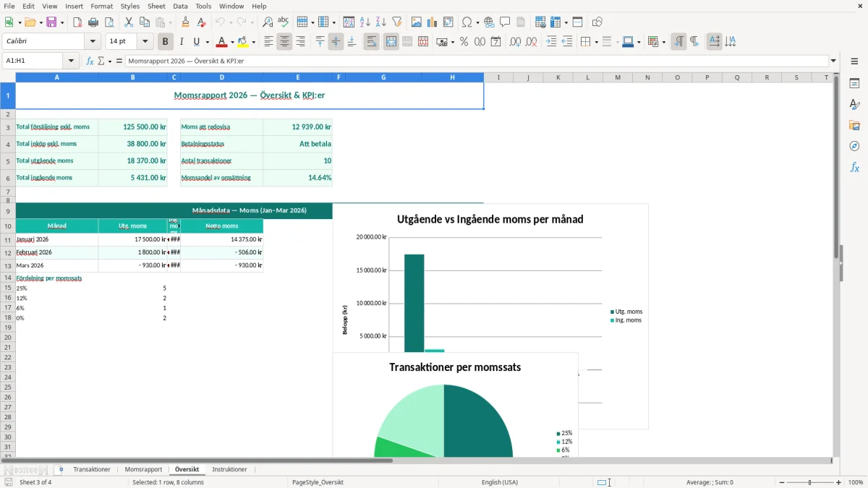The image size is (868, 488).
Task: Add a decimal place
Action: click(515, 42)
